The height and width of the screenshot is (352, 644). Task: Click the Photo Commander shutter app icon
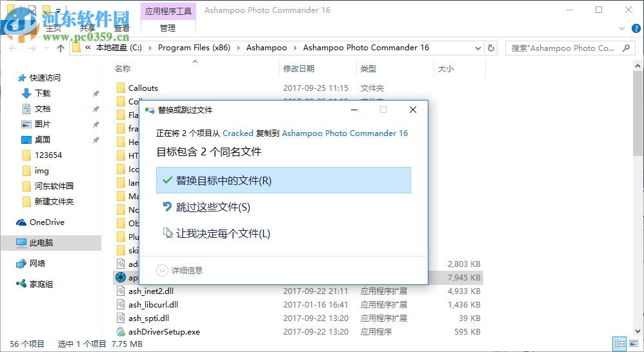121,277
